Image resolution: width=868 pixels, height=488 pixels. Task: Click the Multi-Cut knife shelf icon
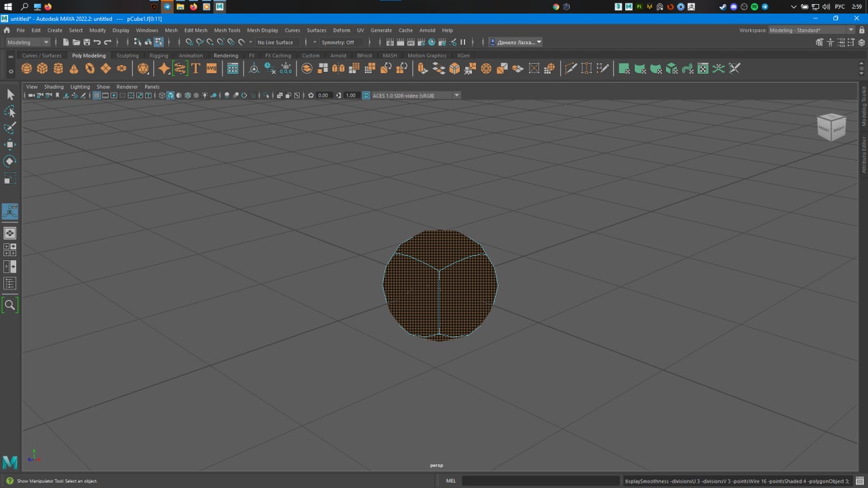click(x=570, y=68)
